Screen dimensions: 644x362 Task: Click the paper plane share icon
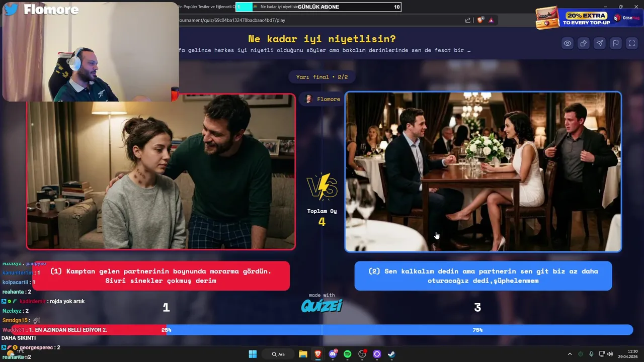[x=600, y=43]
